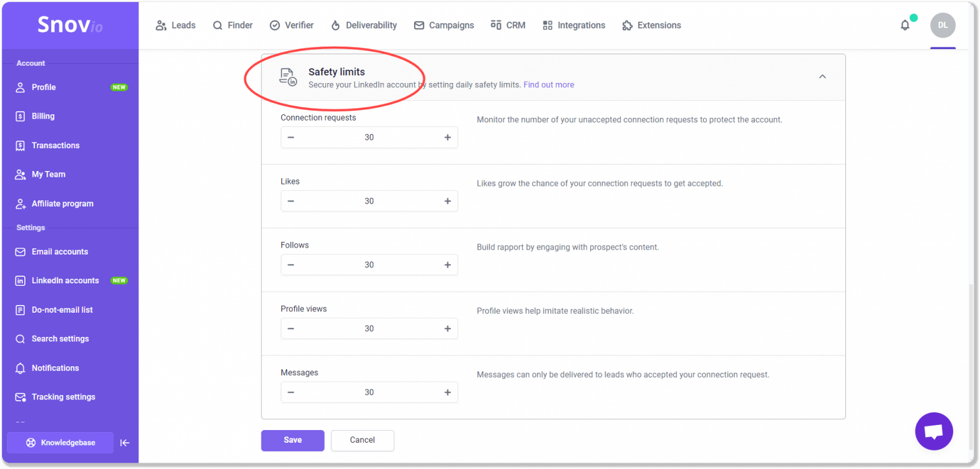Open the Campaigns menu
Screen dimensions: 980x469
click(444, 26)
